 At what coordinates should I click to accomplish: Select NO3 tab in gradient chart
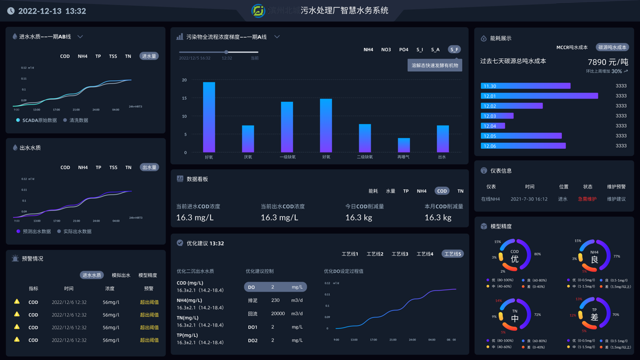pyautogui.click(x=386, y=49)
